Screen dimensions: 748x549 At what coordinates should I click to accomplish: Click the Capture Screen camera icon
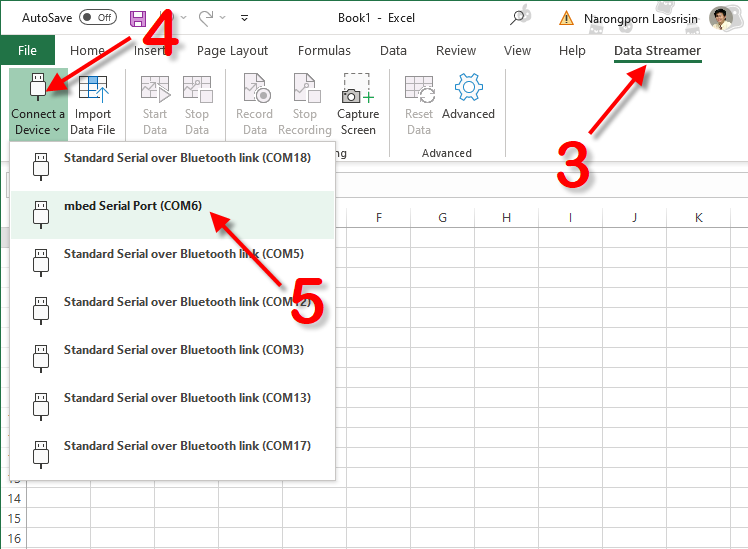358,88
